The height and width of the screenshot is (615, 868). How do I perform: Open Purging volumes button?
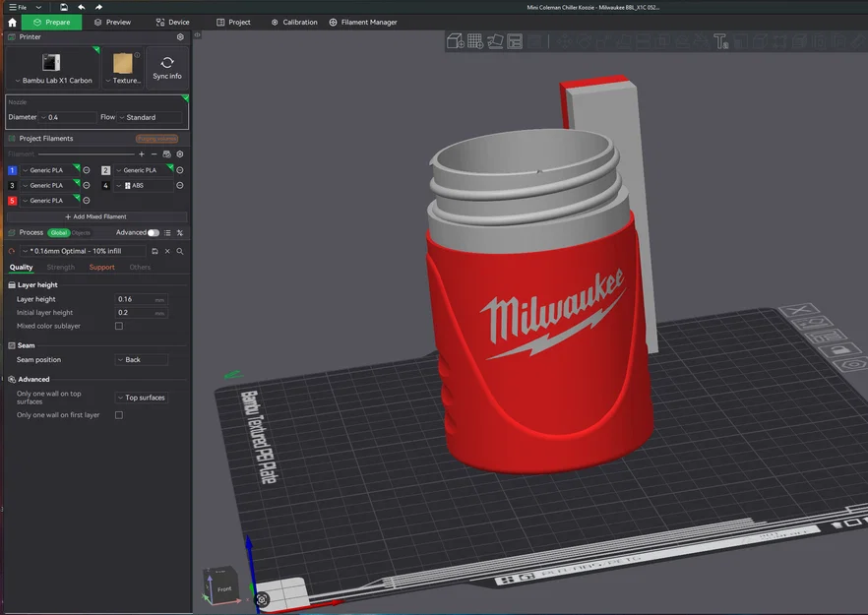(x=157, y=139)
